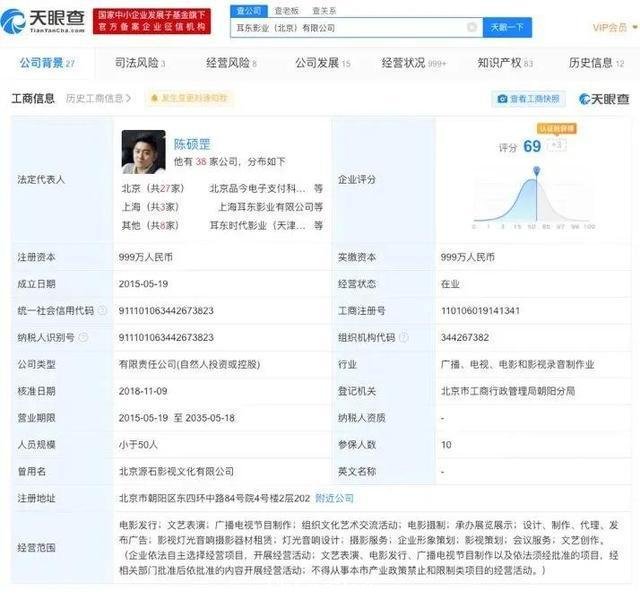Viewport: 640px width, 600px height.
Task: Click the approval date 2018-11-09
Action: click(143, 391)
